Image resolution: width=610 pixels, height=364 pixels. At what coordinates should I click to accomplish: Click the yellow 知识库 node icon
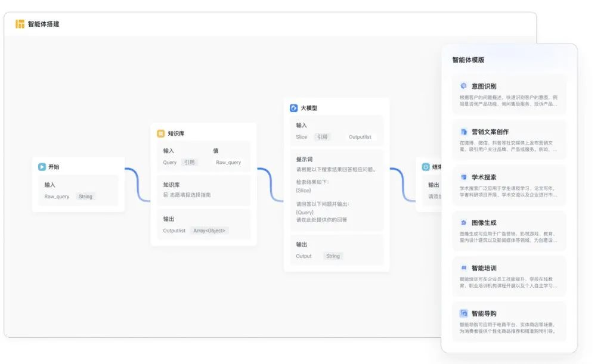161,133
